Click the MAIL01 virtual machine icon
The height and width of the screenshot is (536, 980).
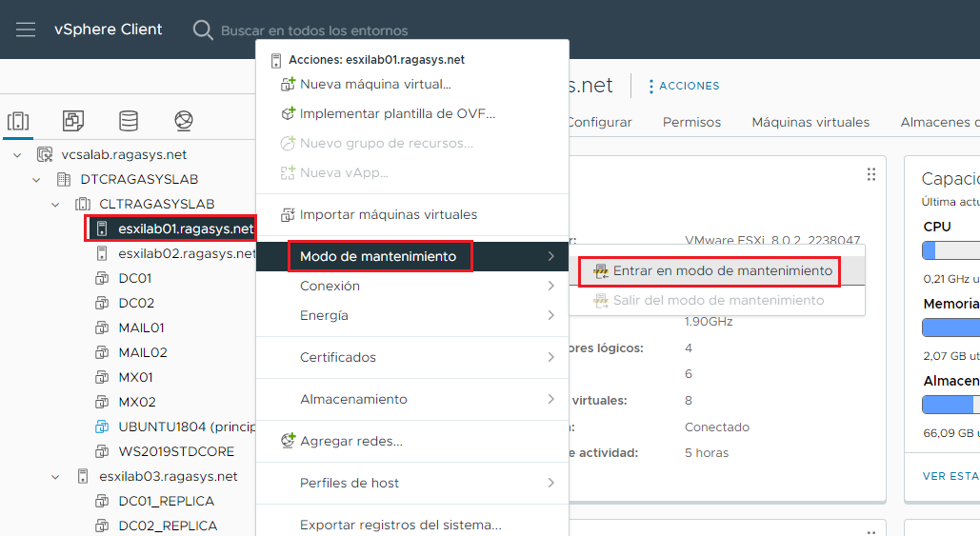tap(101, 328)
